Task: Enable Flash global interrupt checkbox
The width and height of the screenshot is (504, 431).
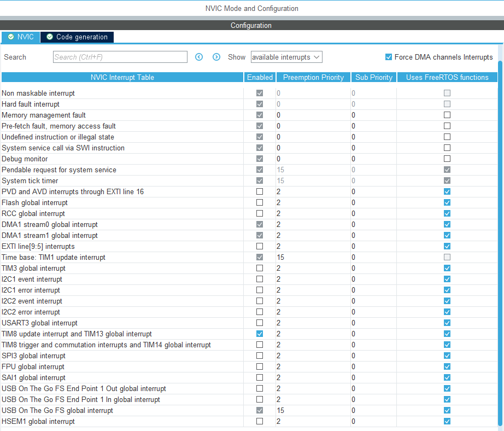Action: [x=260, y=202]
